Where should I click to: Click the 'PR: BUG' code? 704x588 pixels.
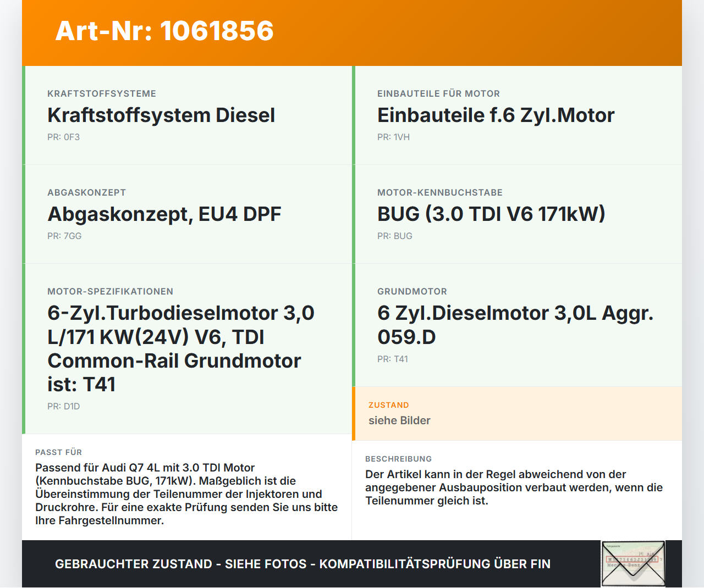coord(395,236)
